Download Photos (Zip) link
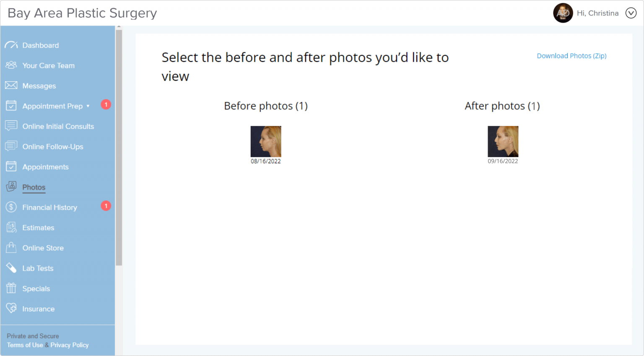This screenshot has height=356, width=644. pos(571,56)
